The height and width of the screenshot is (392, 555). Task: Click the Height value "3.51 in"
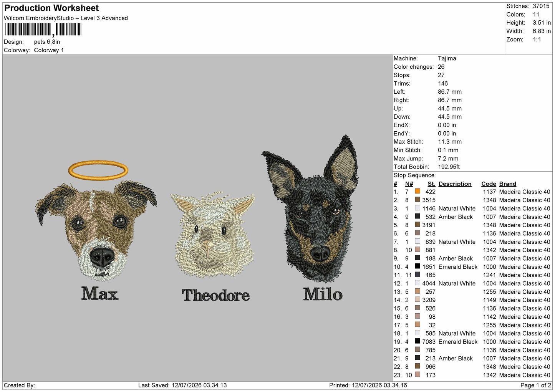[542, 23]
